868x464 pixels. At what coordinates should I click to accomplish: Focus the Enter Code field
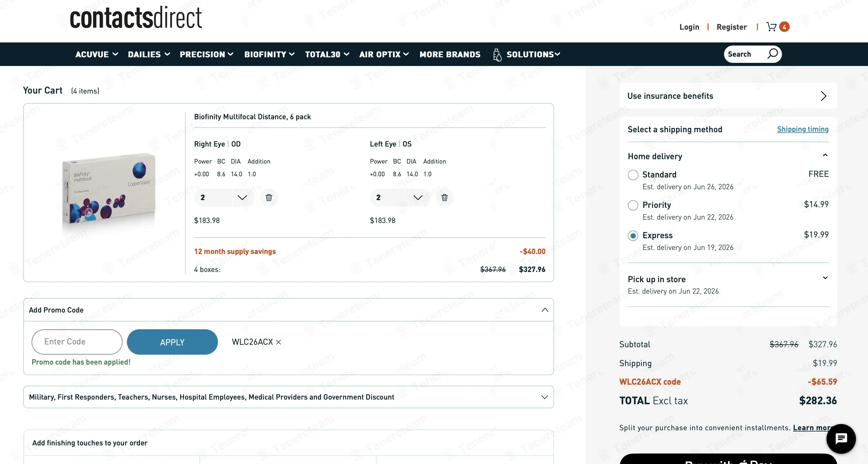coord(77,342)
